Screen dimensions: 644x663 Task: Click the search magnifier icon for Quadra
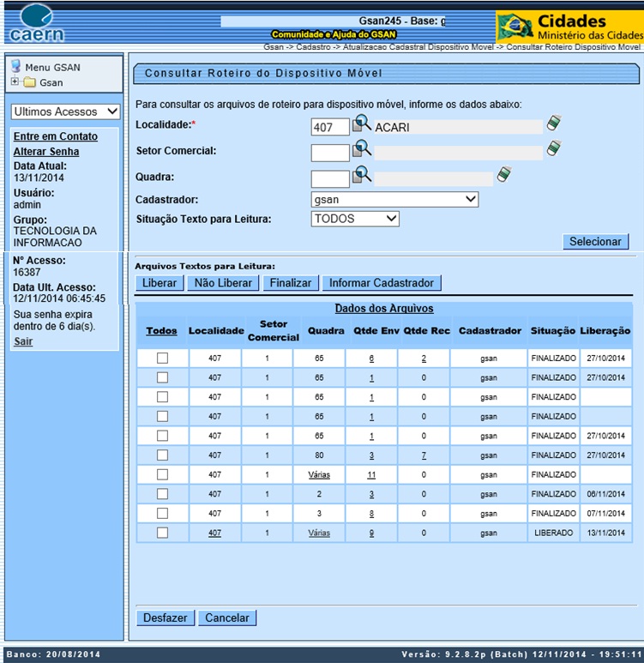click(x=362, y=176)
